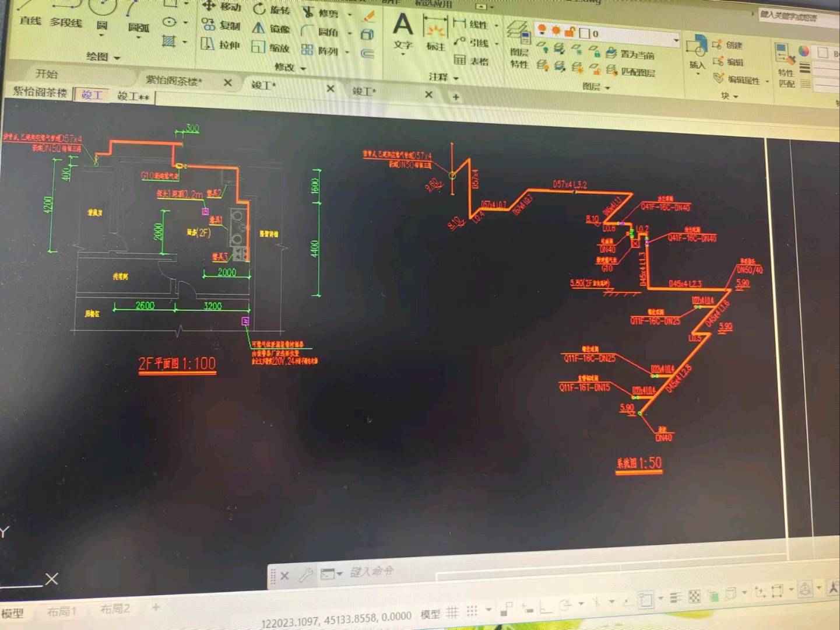The height and width of the screenshot is (630, 840).
Task: Activate the 修剪 trim tool
Action: pyautogui.click(x=320, y=12)
